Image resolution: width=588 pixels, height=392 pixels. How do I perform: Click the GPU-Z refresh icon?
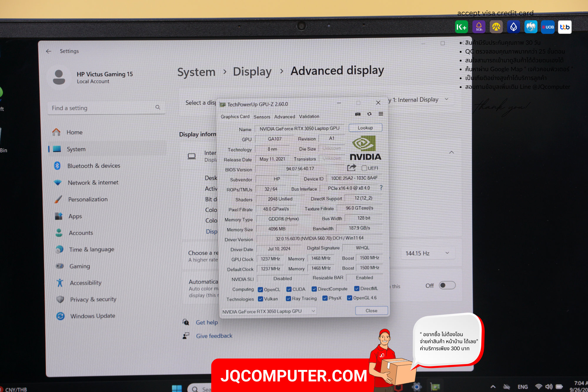click(x=369, y=114)
